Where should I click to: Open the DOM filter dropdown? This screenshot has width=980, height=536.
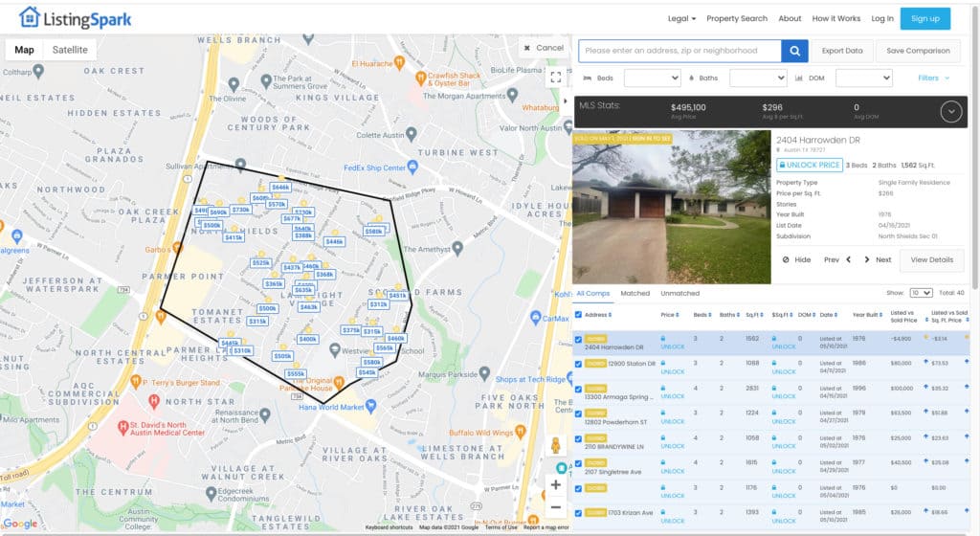[864, 78]
